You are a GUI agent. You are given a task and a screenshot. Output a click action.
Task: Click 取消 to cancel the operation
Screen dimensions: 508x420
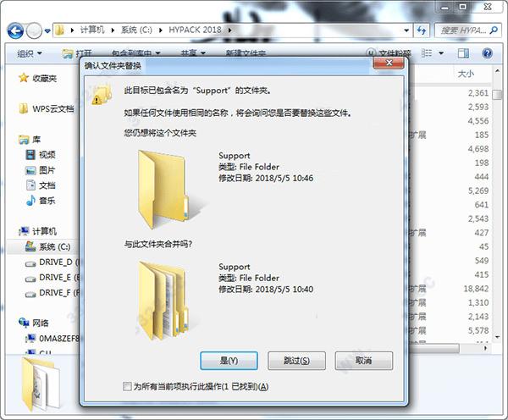[x=364, y=361]
